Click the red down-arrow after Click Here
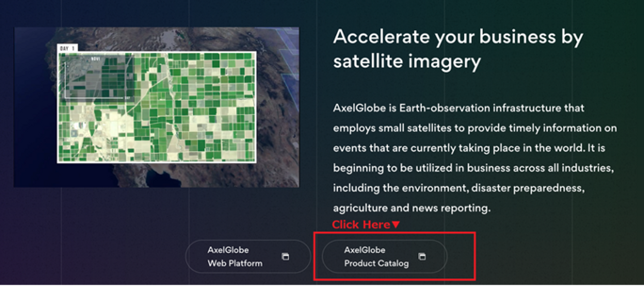The height and width of the screenshot is (286, 644). click(x=395, y=225)
